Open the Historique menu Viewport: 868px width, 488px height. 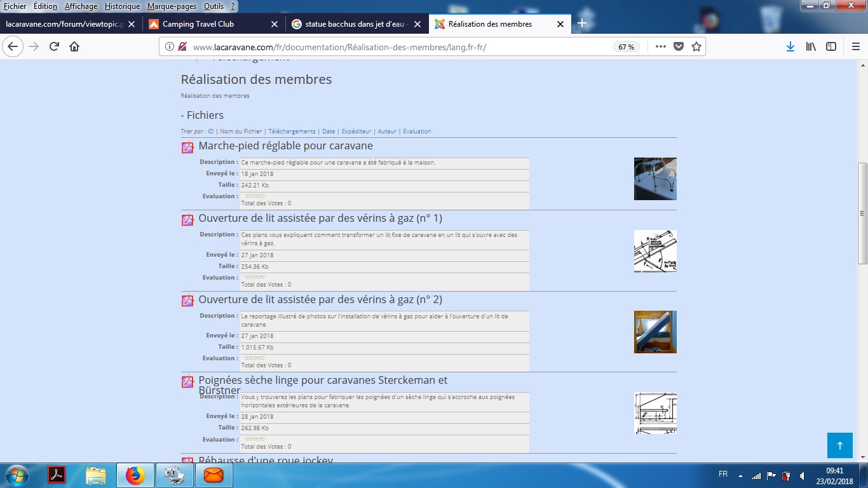(x=122, y=6)
